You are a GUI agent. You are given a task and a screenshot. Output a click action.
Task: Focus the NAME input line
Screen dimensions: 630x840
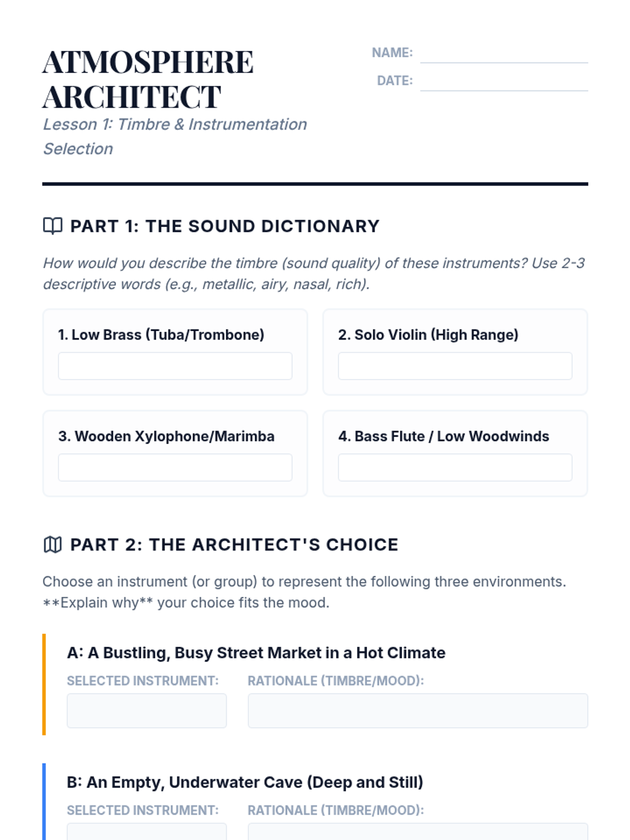503,55
